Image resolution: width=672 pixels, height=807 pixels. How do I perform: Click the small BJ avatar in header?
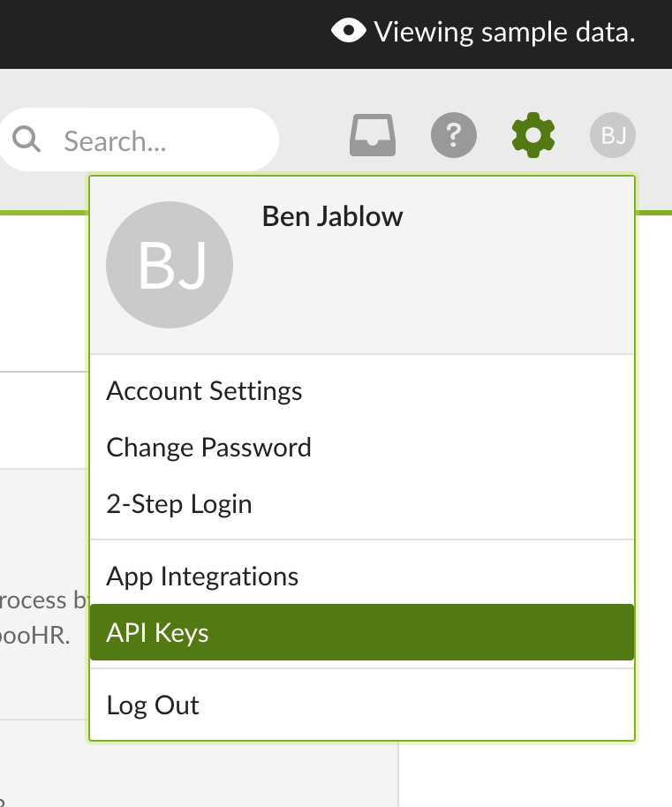point(613,136)
